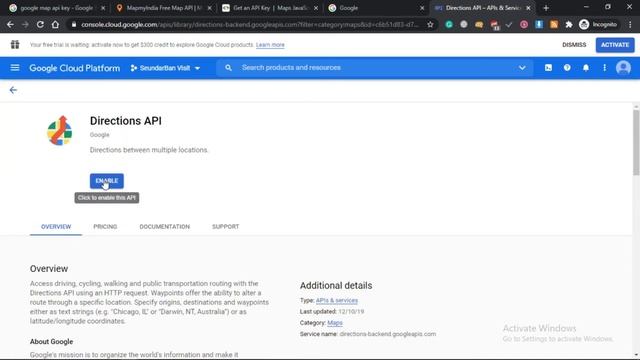Click the Grammarly extension icon
Viewport: 640px width, 360px height.
click(449, 24)
